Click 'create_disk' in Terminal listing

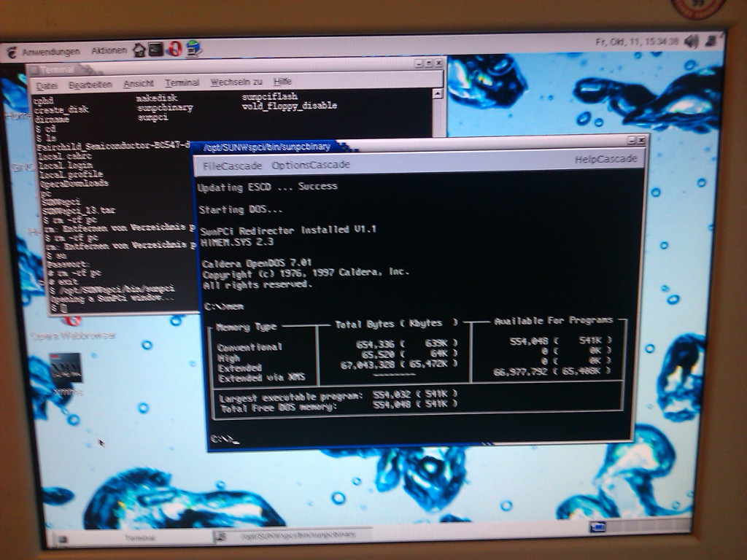click(61, 109)
